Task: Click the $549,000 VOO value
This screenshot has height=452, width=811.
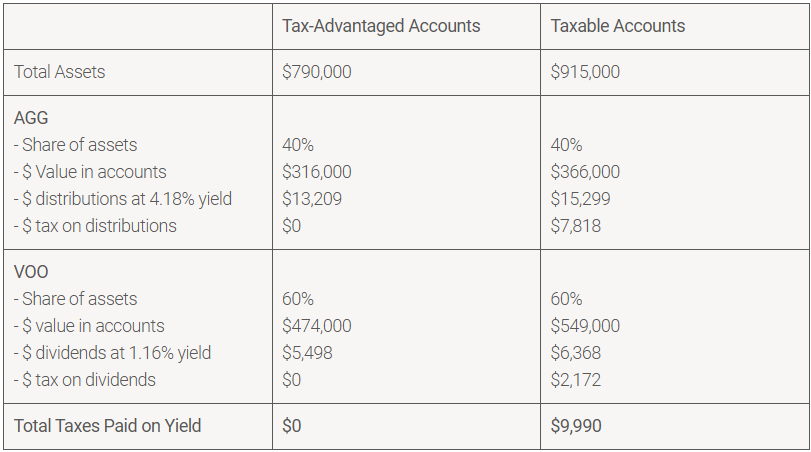Action: click(x=585, y=326)
